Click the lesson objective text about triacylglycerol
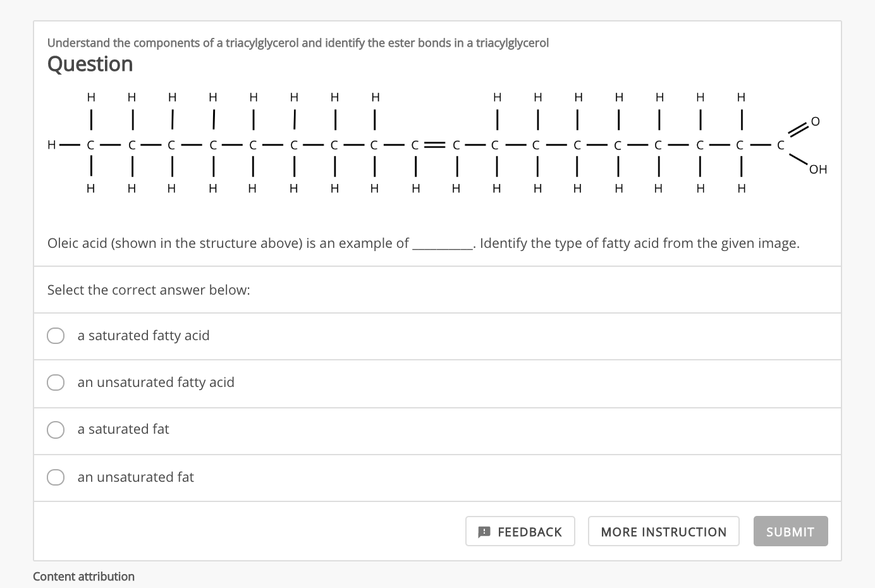This screenshot has height=588, width=875. [x=297, y=42]
